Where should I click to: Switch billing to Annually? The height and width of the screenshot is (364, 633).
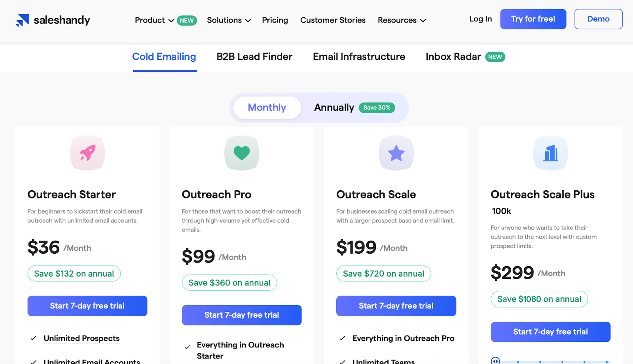[x=334, y=107]
